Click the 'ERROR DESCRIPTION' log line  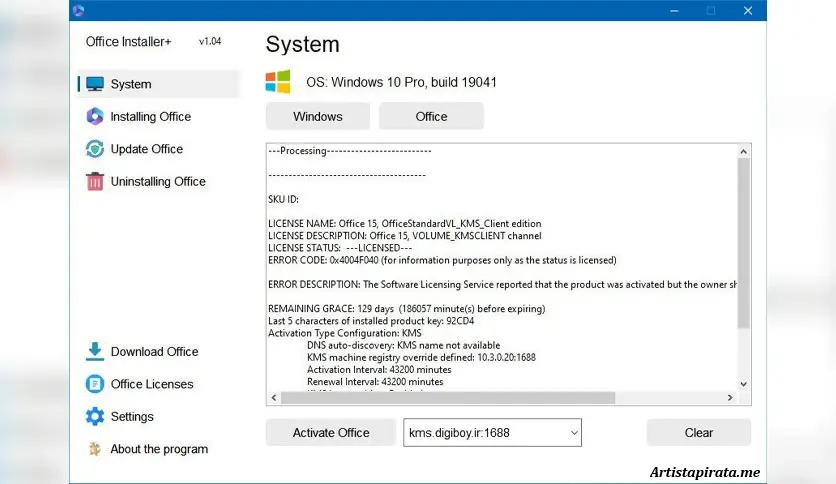tap(502, 285)
